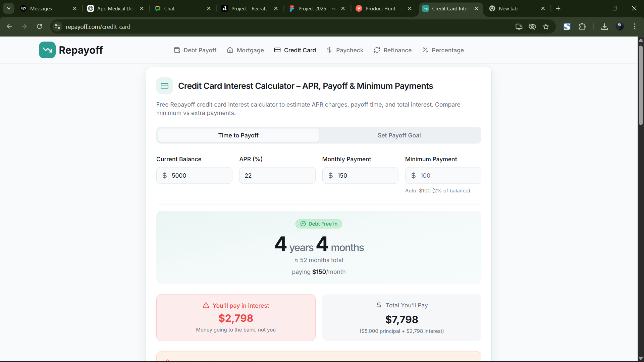Open a new tab with plus button
Screen dimensions: 644x362
[x=558, y=8]
